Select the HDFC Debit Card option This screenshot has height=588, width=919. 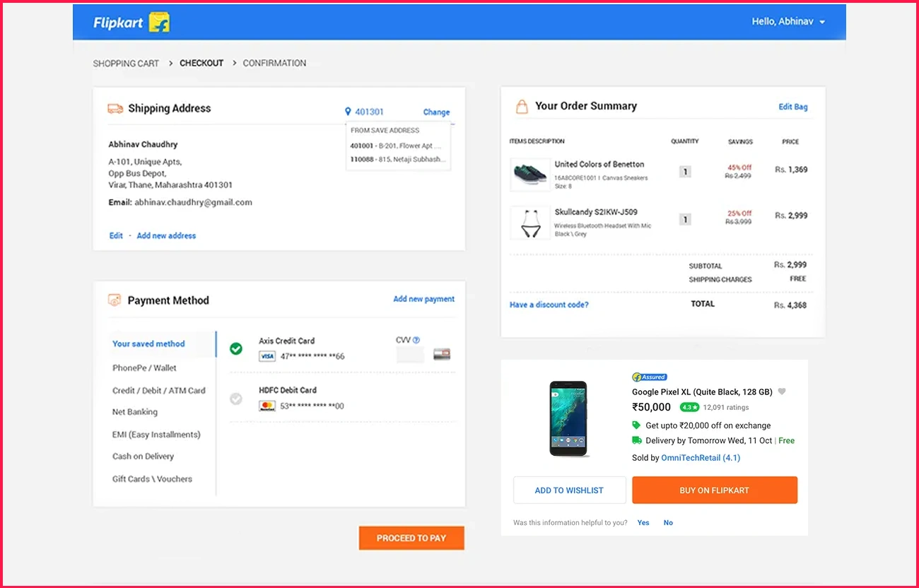[236, 399]
